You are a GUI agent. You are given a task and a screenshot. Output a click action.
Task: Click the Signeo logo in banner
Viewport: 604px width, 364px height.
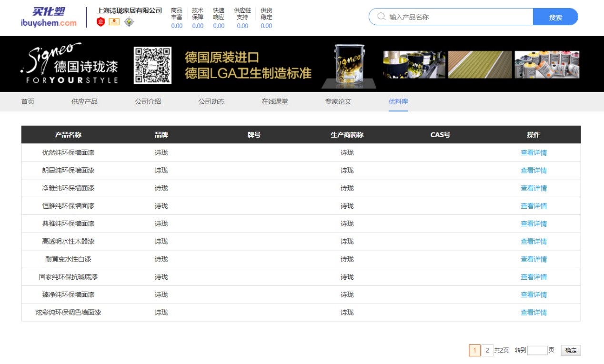(x=70, y=63)
